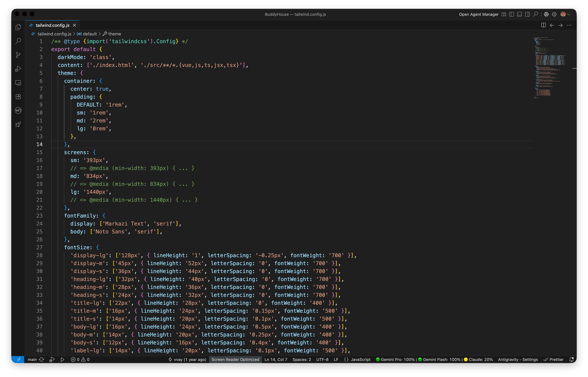Open the editor More Actions ellipsis menu

[x=569, y=25]
